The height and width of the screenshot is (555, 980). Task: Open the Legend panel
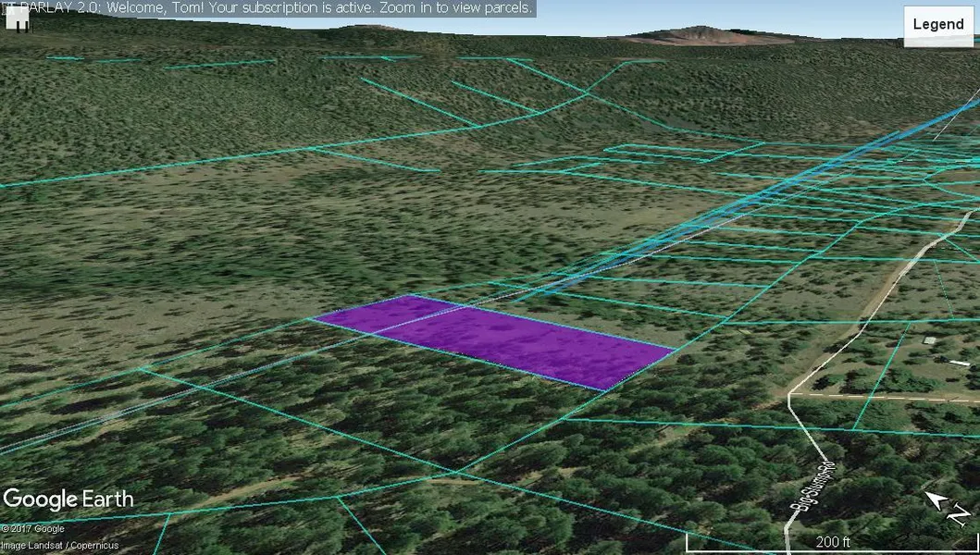938,25
